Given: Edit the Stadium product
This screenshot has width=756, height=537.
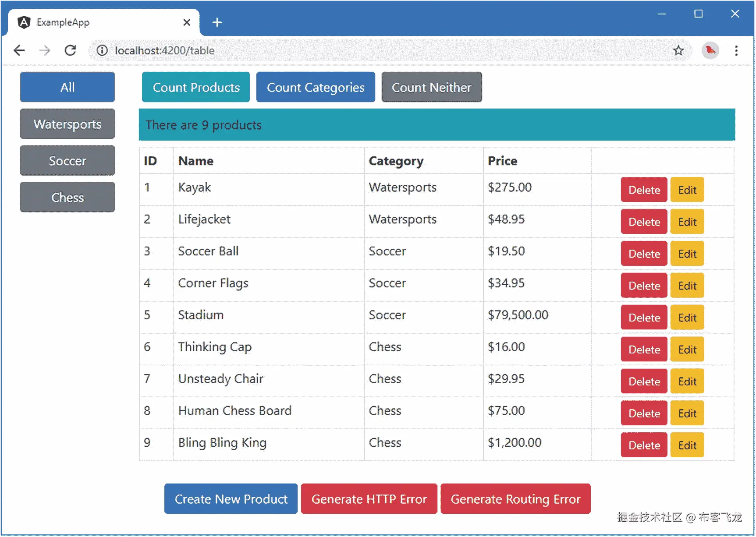Looking at the screenshot, I should click(687, 318).
